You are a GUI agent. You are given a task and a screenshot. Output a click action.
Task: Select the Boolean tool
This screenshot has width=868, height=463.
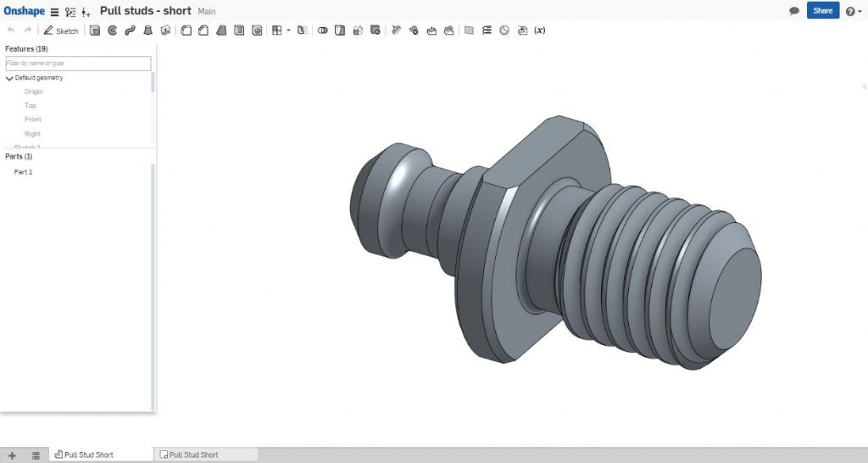(x=322, y=31)
